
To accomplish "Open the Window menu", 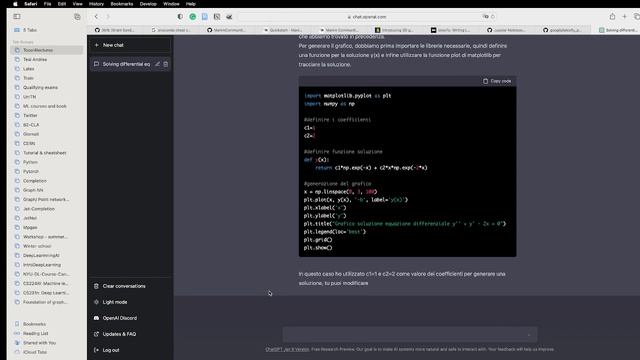I will (x=171, y=4).
